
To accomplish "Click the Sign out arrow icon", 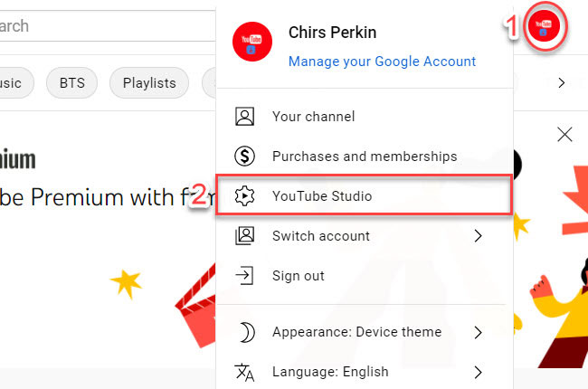I will (x=244, y=275).
